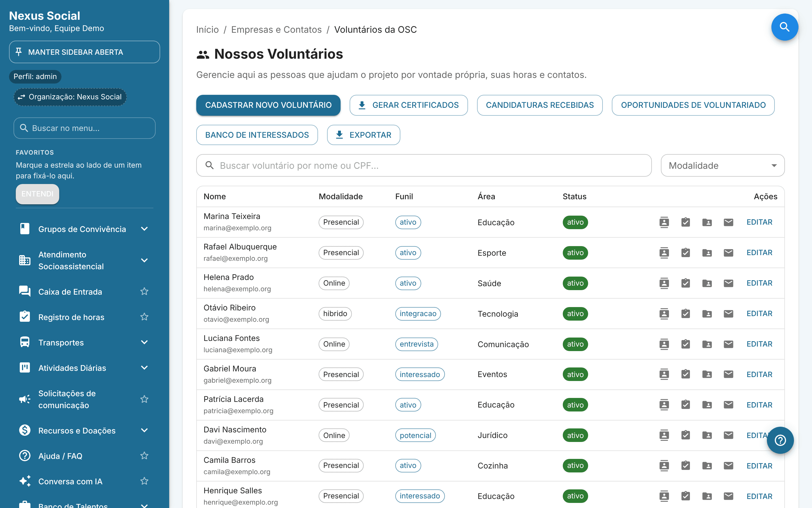Open Ajuda / FAQ menu item
This screenshot has width=812, height=508.
84,456
